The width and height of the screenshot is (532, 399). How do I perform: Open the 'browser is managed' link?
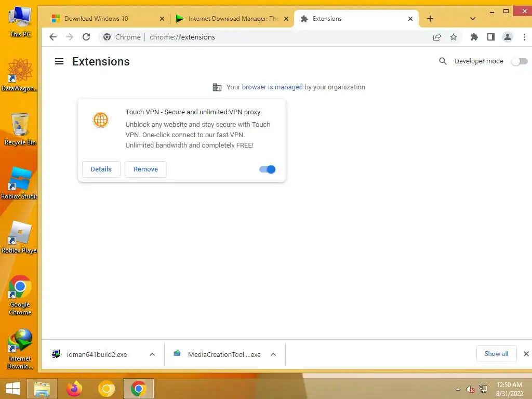(272, 87)
